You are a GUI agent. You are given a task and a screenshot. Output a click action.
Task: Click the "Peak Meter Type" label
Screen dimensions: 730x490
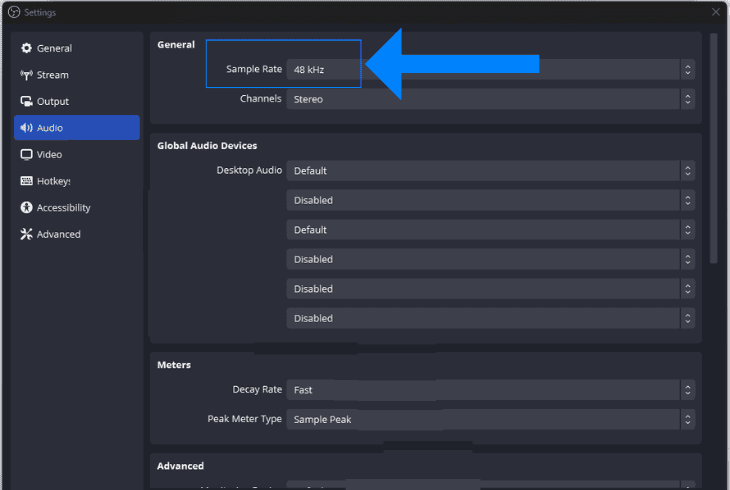pyautogui.click(x=244, y=419)
